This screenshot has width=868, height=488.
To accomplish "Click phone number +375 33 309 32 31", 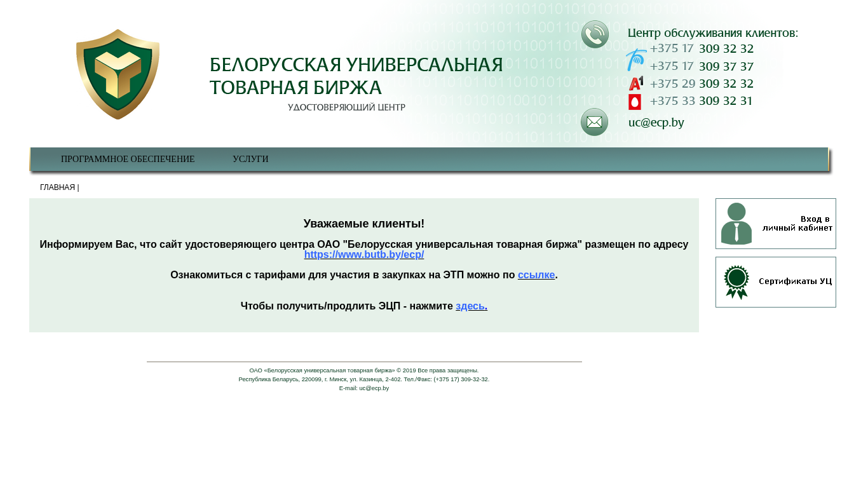I will [701, 100].
